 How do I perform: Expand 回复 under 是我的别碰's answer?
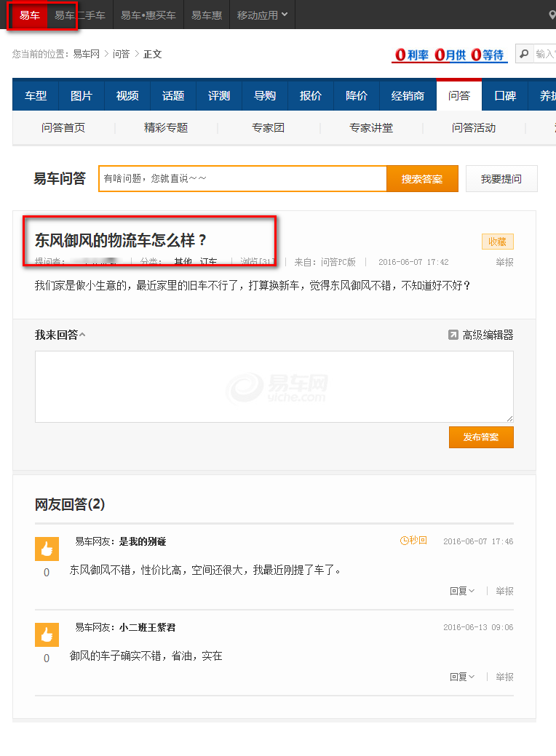click(x=462, y=591)
